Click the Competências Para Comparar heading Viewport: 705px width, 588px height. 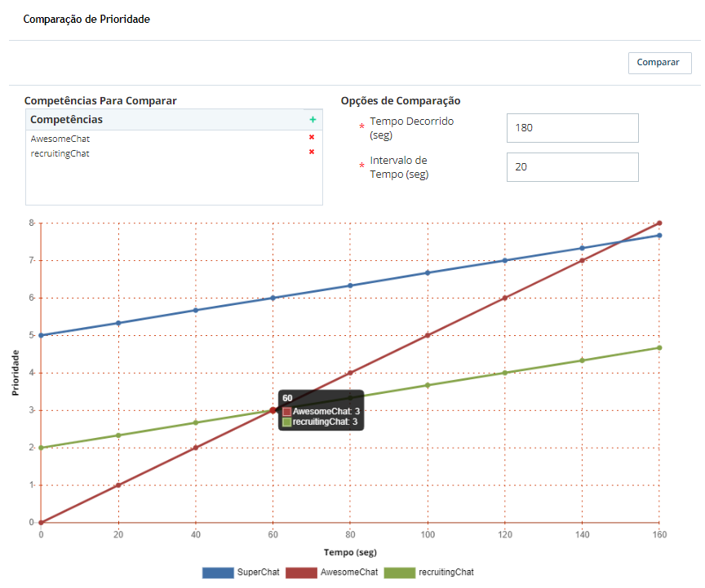pos(100,100)
